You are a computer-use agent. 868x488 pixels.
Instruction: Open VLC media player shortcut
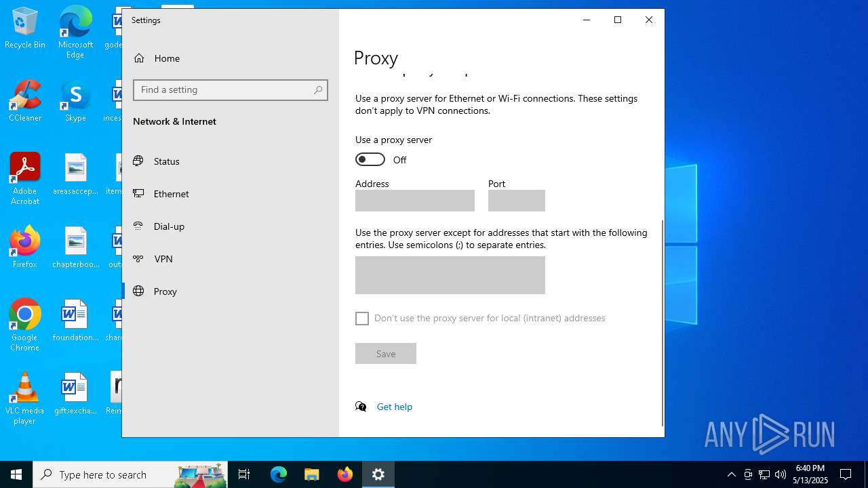tap(25, 399)
